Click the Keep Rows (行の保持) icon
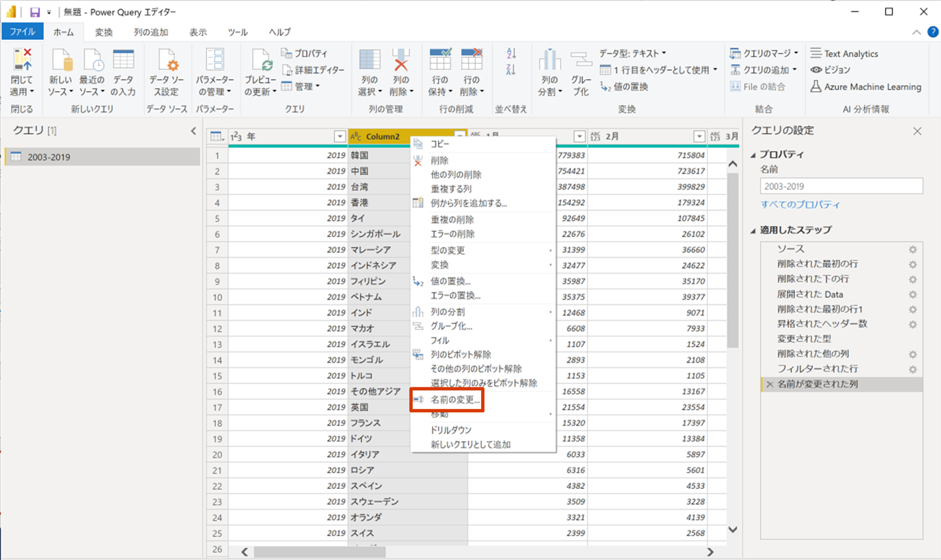 [440, 60]
